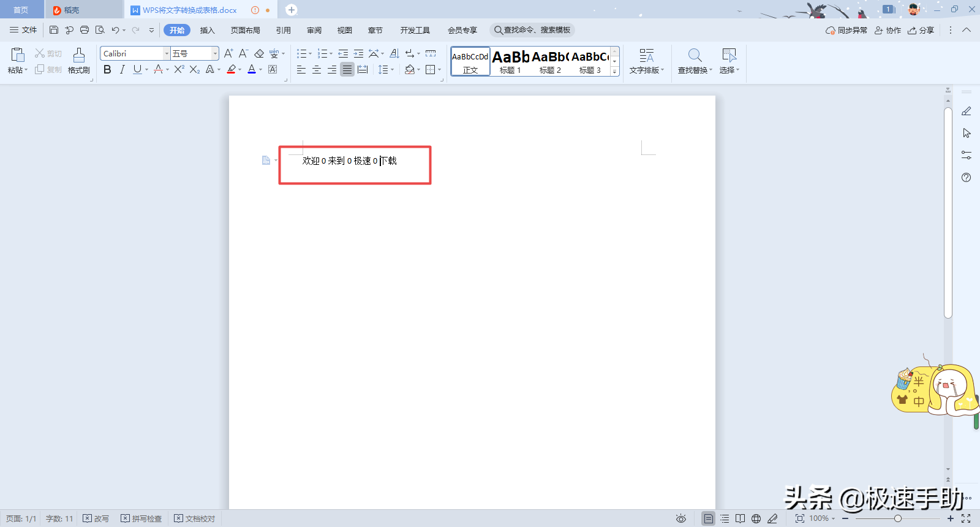980x527 pixels.
Task: Open the Review (审阅) tab
Action: click(314, 30)
